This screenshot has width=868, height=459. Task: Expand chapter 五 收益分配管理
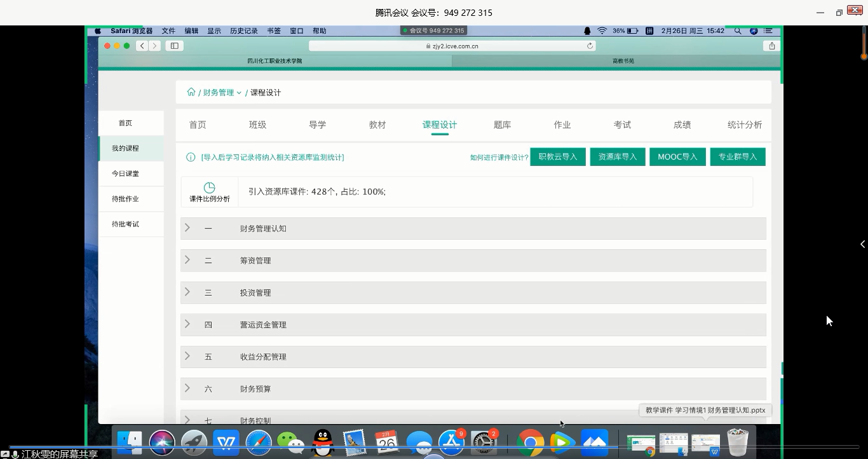click(x=187, y=357)
